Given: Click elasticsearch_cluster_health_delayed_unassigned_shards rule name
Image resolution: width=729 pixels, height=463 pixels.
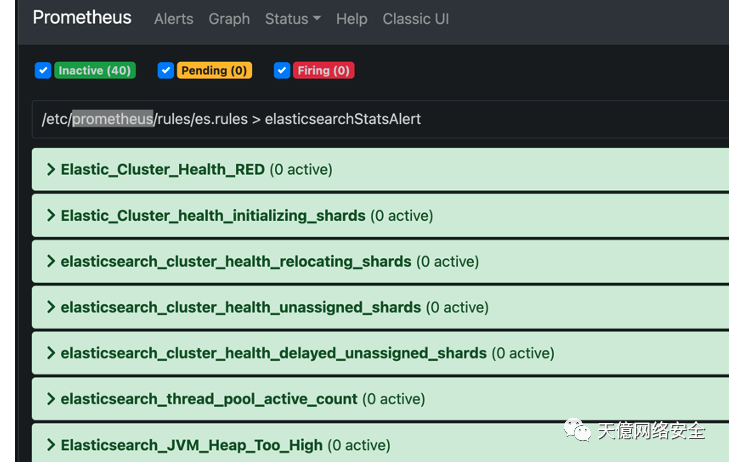Looking at the screenshot, I should pyautogui.click(x=274, y=353).
